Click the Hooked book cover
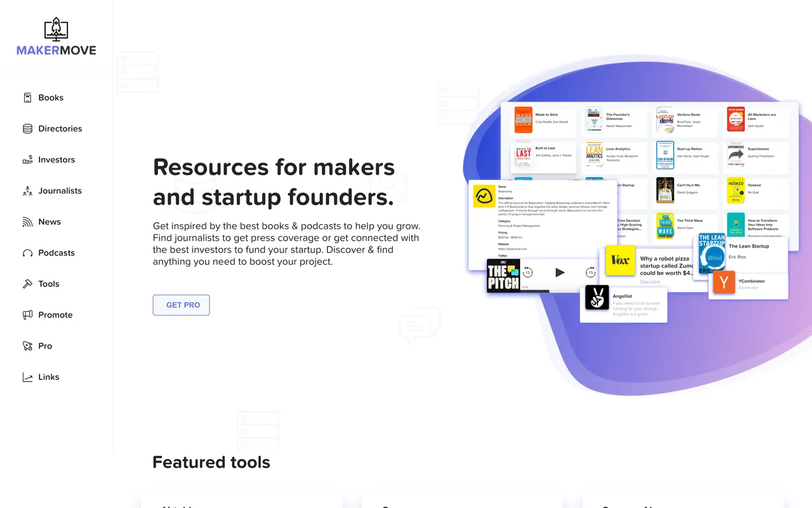Viewport: 812px width, 508px height. (736, 190)
